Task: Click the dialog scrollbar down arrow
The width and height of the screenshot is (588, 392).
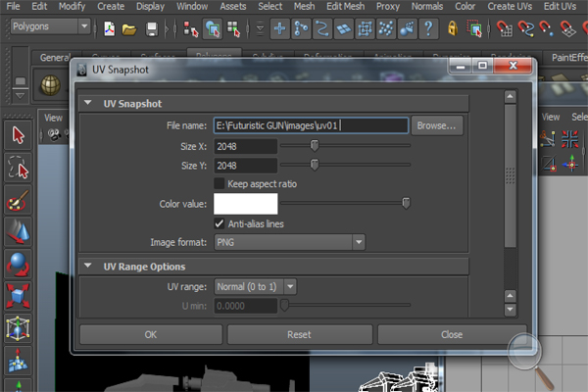Action: pyautogui.click(x=510, y=310)
